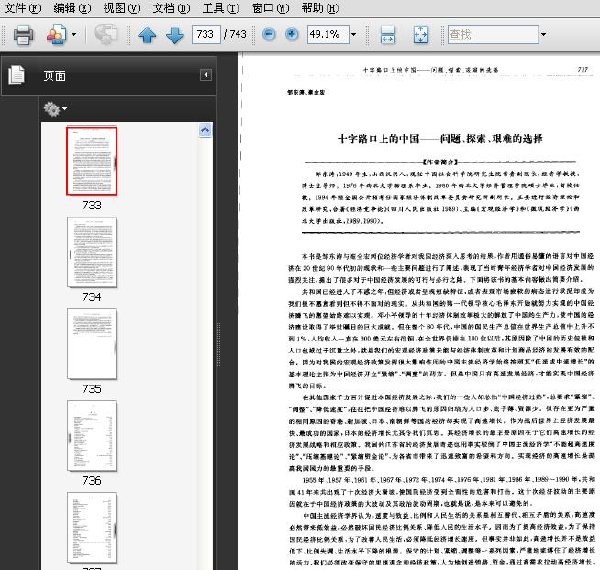The image size is (600, 570).
Task: Select page 736 thumbnail
Action: [92, 436]
